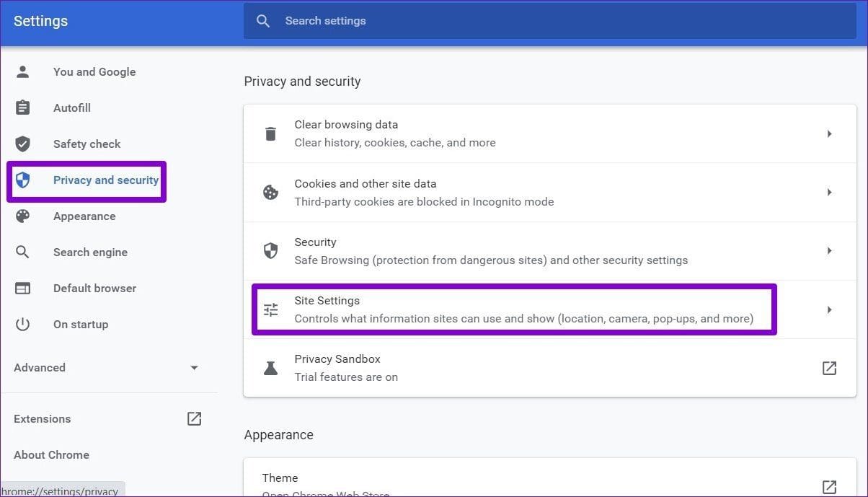Open the arrow for Clear browsing data
Screen dimensions: 868x497
829,133
